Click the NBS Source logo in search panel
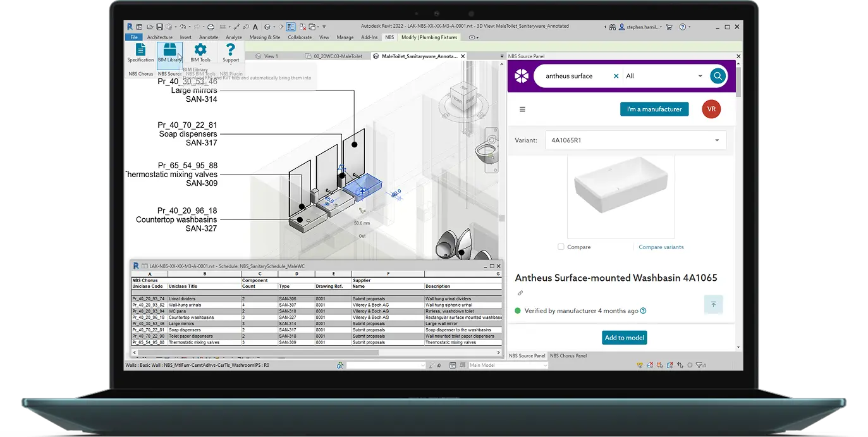The width and height of the screenshot is (868, 437). 521,75
